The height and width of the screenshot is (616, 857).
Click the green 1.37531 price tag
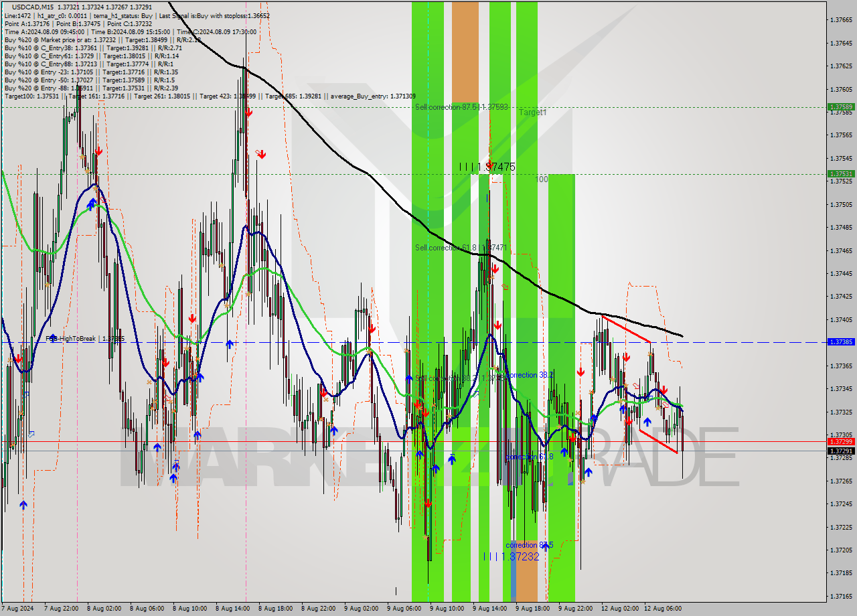tap(841, 173)
